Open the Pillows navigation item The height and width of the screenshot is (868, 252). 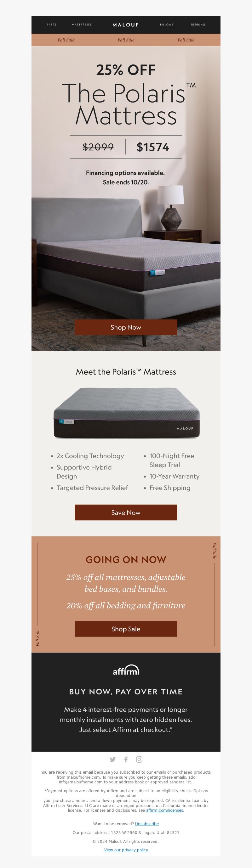tap(167, 25)
